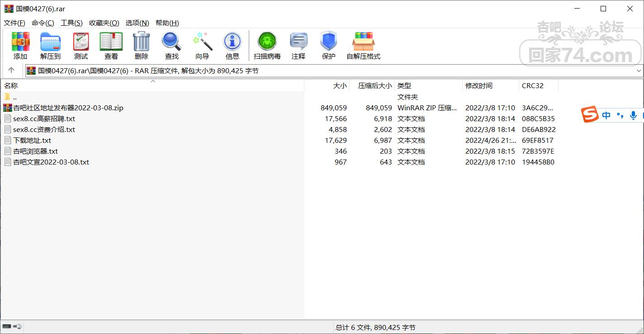The image size is (644, 334).
Task: Click status bar total 890,425 bytes text
Action: coord(375,327)
